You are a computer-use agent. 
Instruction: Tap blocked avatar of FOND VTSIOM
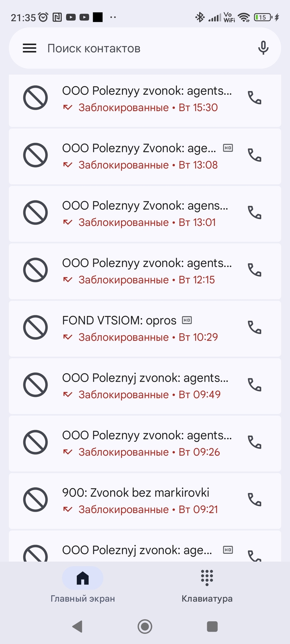36,328
